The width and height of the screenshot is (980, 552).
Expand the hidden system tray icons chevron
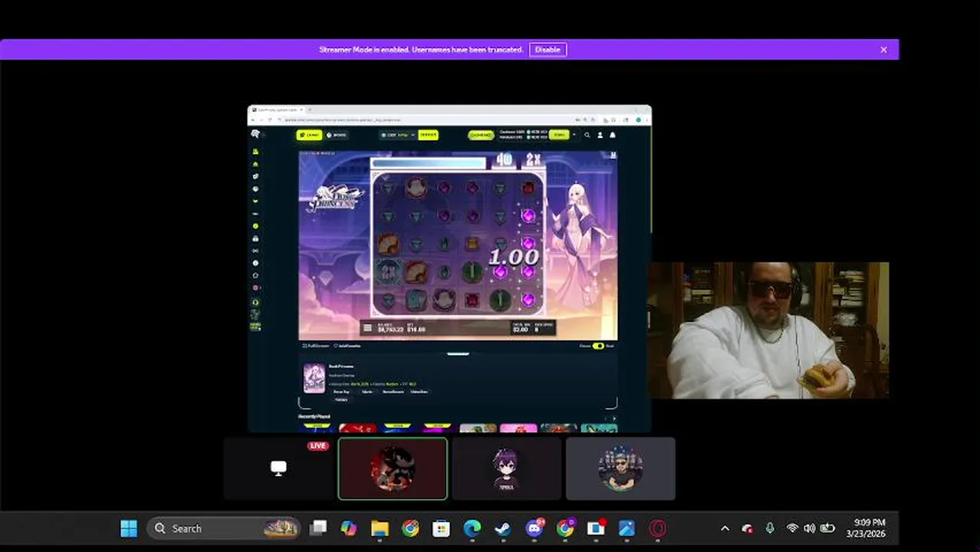725,528
